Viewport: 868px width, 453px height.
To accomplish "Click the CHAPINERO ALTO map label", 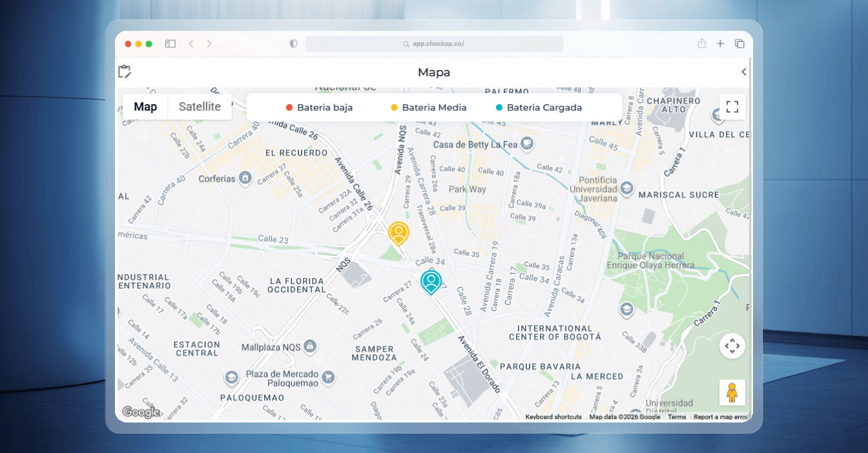I will 674,105.
